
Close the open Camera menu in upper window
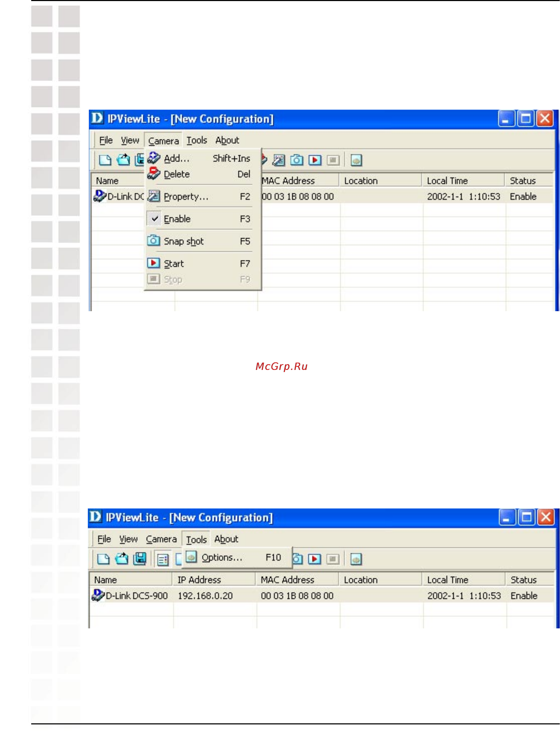(163, 141)
